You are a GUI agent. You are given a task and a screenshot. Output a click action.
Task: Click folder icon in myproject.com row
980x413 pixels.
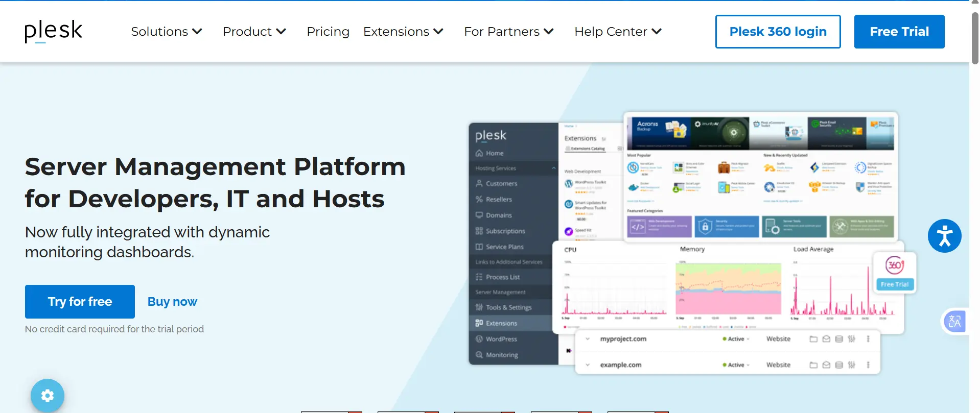pyautogui.click(x=813, y=339)
